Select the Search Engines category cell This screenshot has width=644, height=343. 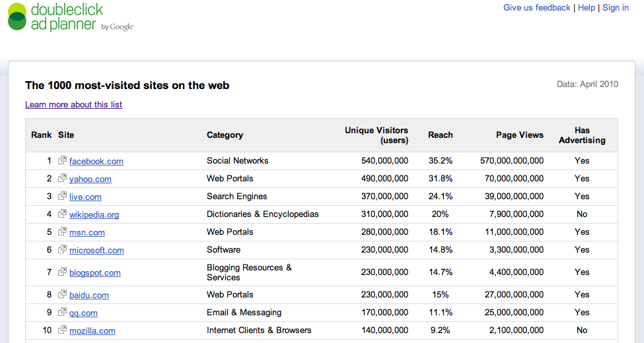coord(237,196)
